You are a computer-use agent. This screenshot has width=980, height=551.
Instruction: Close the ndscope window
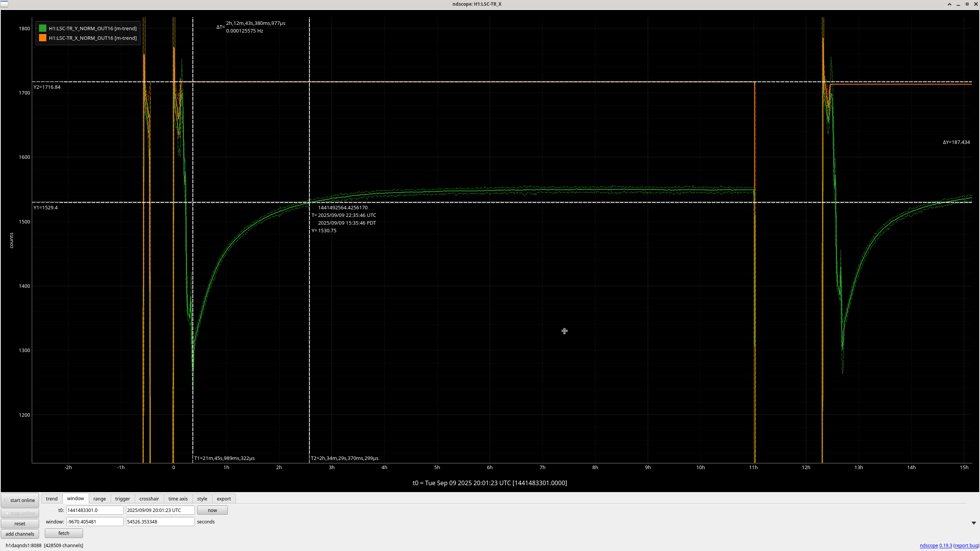click(976, 4)
